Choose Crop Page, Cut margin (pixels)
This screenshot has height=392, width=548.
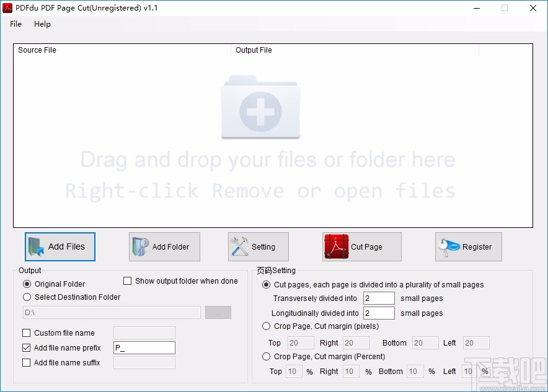coord(266,326)
